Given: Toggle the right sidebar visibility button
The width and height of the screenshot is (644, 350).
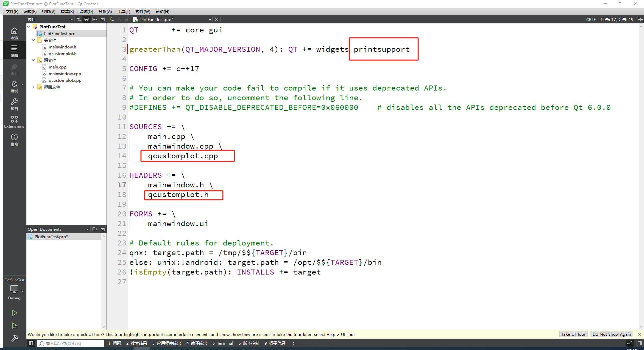Looking at the screenshot, I should point(639,343).
